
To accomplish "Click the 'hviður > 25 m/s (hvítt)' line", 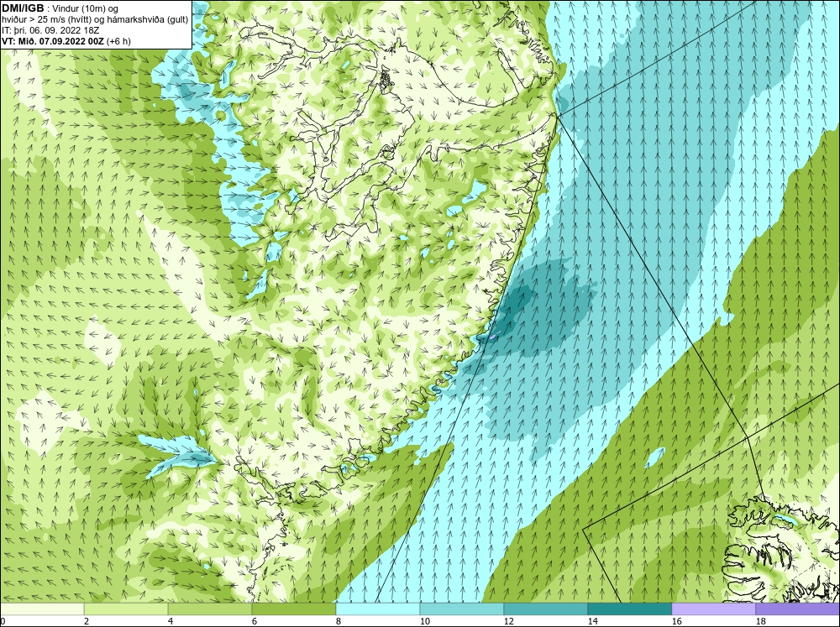I will click(47, 19).
